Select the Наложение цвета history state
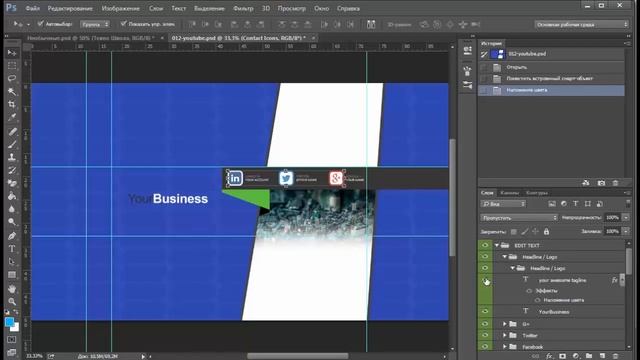640x360 pixels. (551, 90)
